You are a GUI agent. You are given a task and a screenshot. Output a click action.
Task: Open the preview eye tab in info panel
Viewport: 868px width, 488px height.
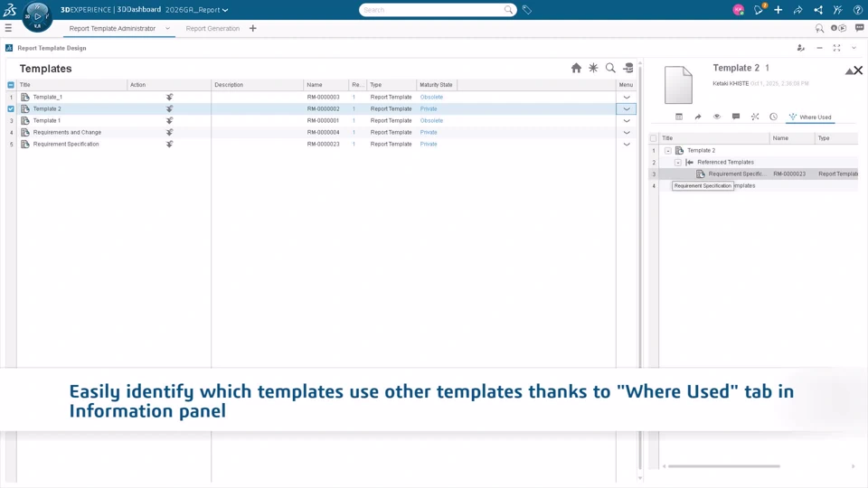coord(717,117)
